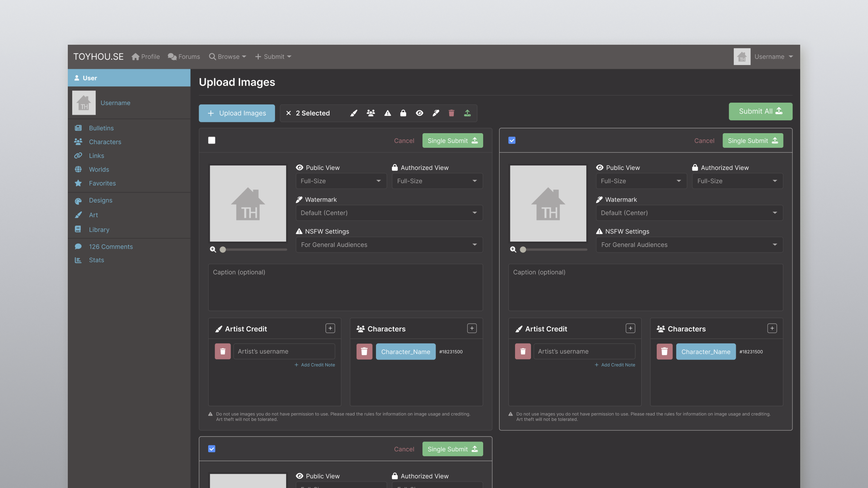
Task: Click the bulk lock authorized view icon
Action: point(403,113)
